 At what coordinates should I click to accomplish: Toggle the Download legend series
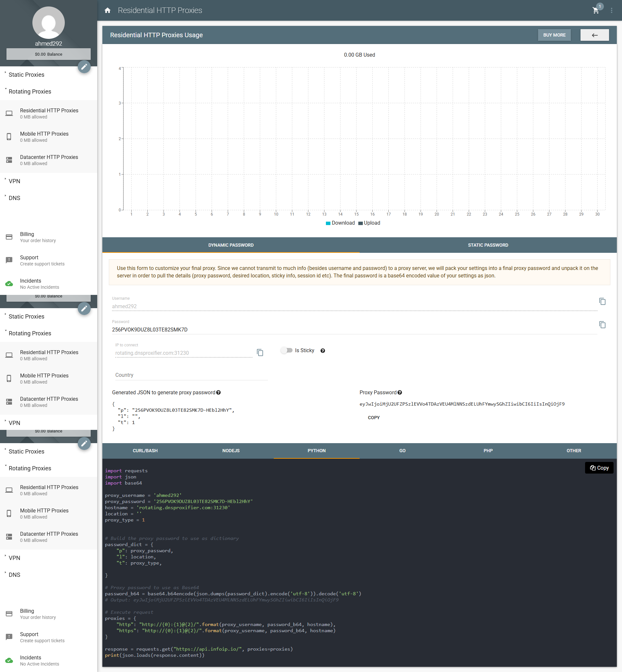point(340,223)
